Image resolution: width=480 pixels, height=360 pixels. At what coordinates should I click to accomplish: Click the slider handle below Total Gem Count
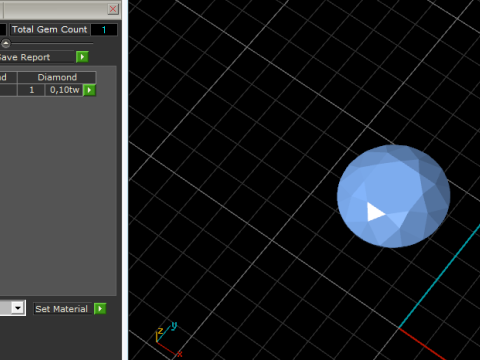click(x=6, y=43)
